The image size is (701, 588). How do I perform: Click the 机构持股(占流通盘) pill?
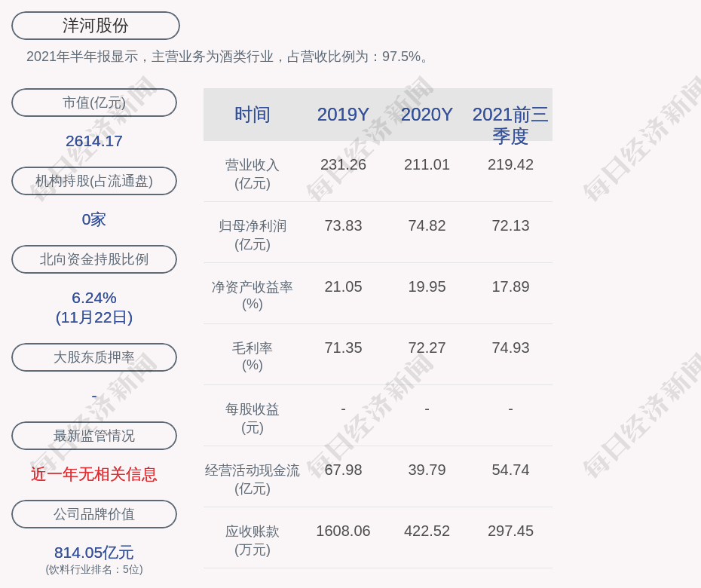94,181
